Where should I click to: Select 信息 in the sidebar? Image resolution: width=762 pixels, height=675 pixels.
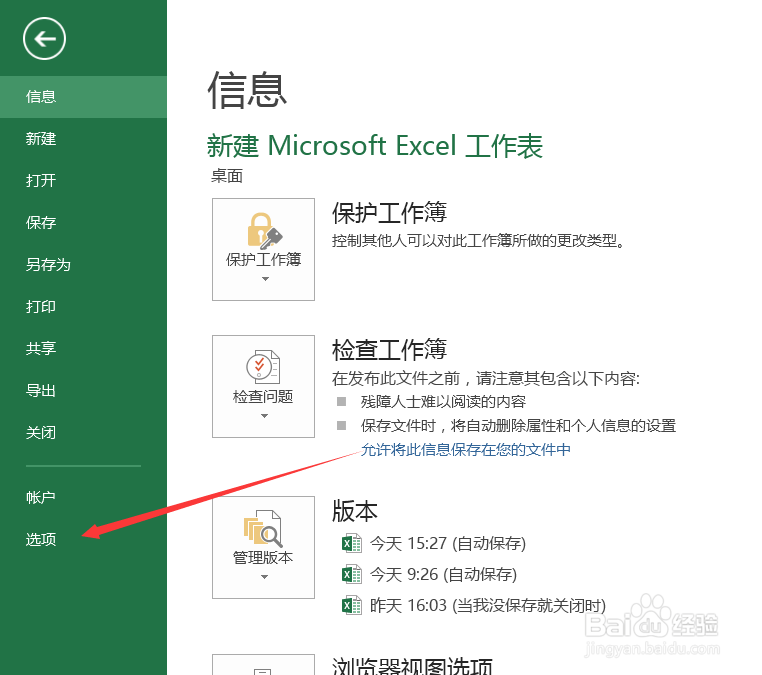pyautogui.click(x=84, y=97)
